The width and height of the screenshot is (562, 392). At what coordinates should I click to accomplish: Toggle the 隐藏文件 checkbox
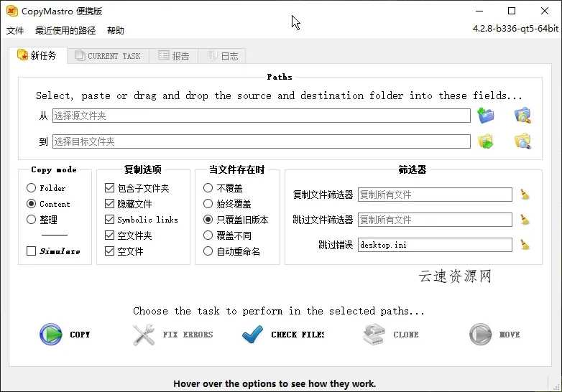pos(109,204)
